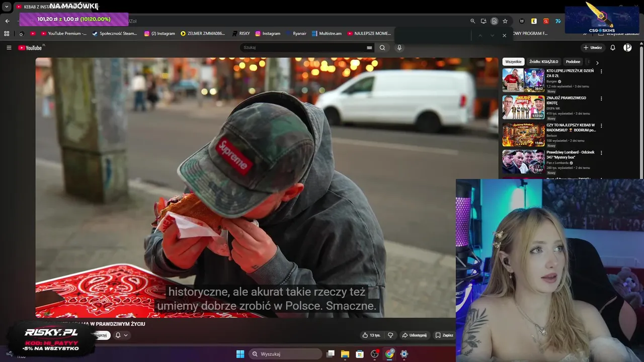The height and width of the screenshot is (362, 644).
Task: Open the Chrome apps grid shortcut
Action: point(7,34)
